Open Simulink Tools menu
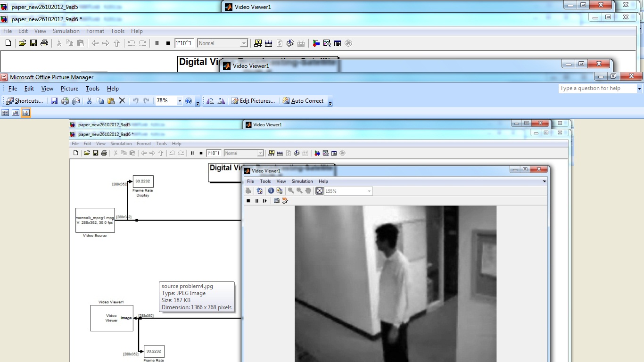Image resolution: width=644 pixels, height=362 pixels. pos(118,31)
